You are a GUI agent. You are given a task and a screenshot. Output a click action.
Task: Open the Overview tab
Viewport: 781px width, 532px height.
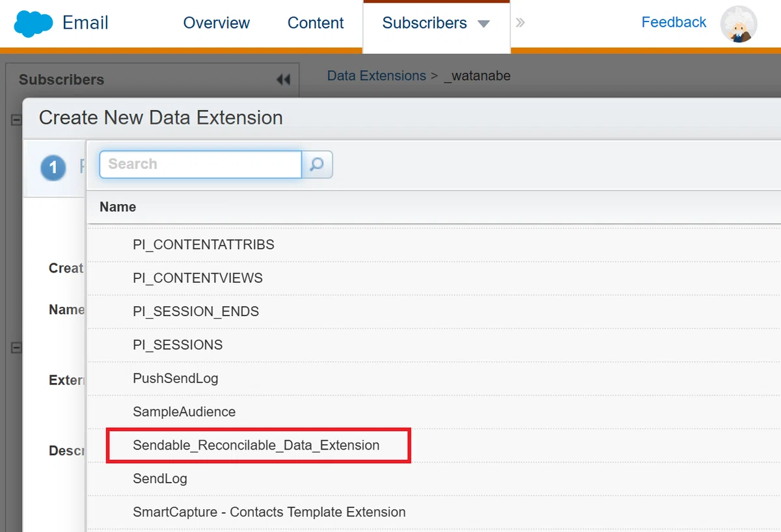(x=217, y=23)
